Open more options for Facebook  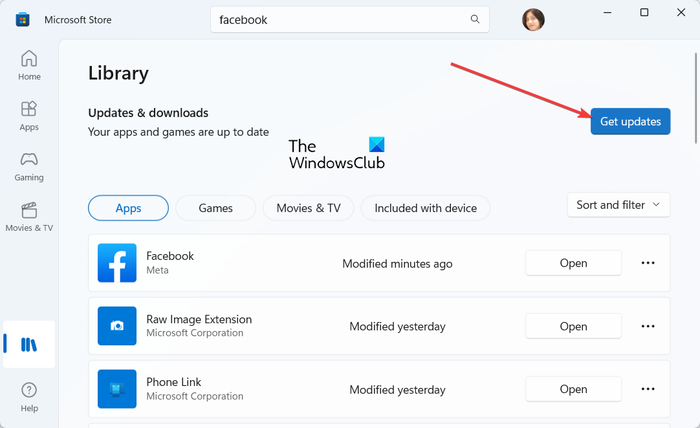click(648, 263)
